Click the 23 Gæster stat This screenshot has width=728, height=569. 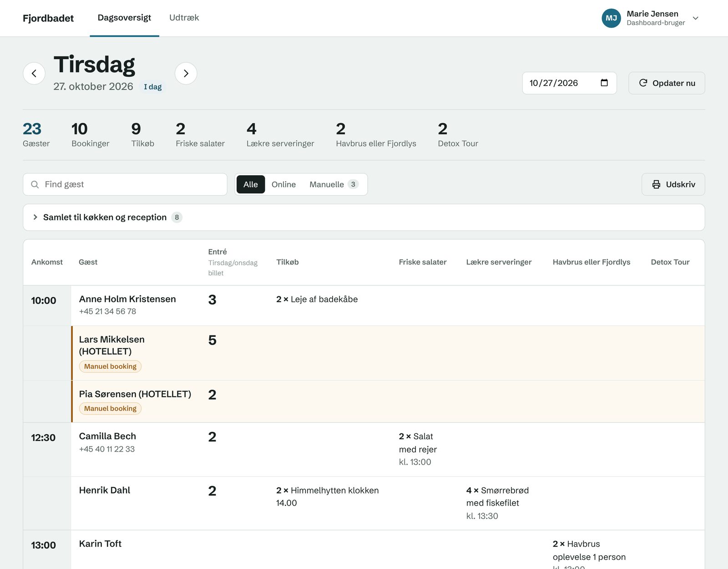36,134
